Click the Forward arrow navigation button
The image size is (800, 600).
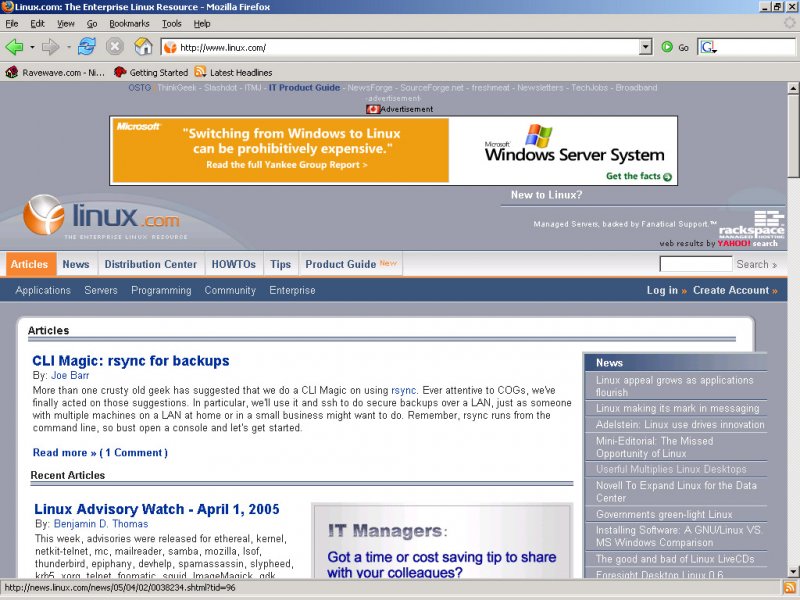(50, 47)
